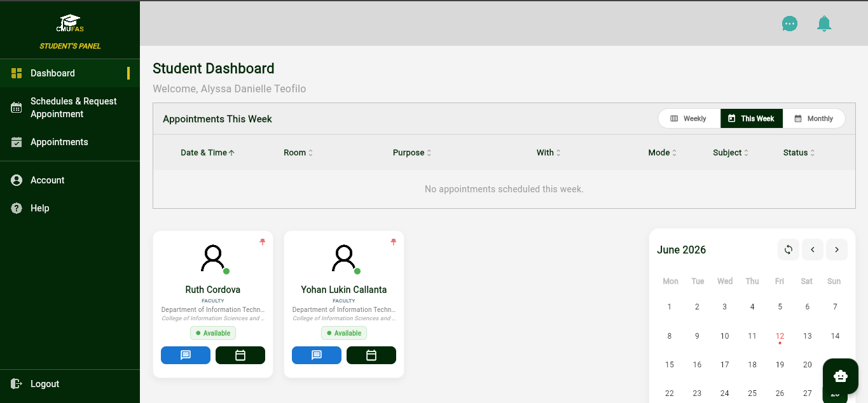
Task: Click Yohan Lukin Callanta's Available status badge
Action: pos(344,333)
